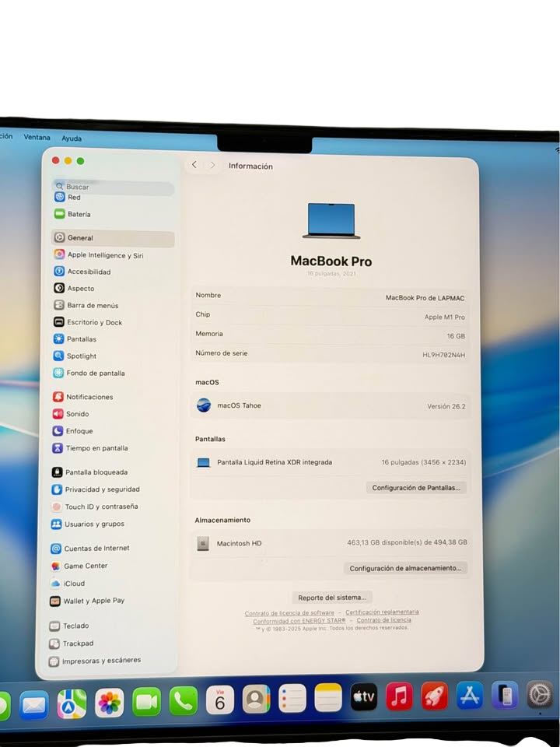Click Configuración de almacenamiento button

coord(405,568)
